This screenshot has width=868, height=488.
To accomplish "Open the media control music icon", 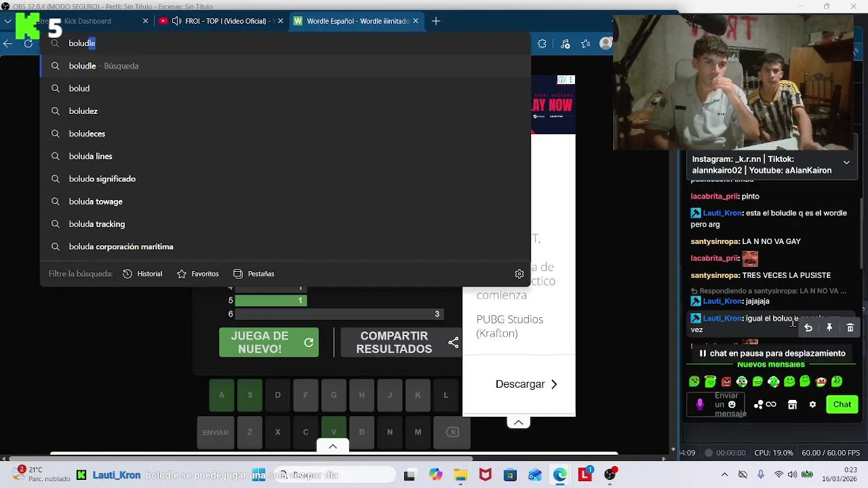I will click(566, 44).
